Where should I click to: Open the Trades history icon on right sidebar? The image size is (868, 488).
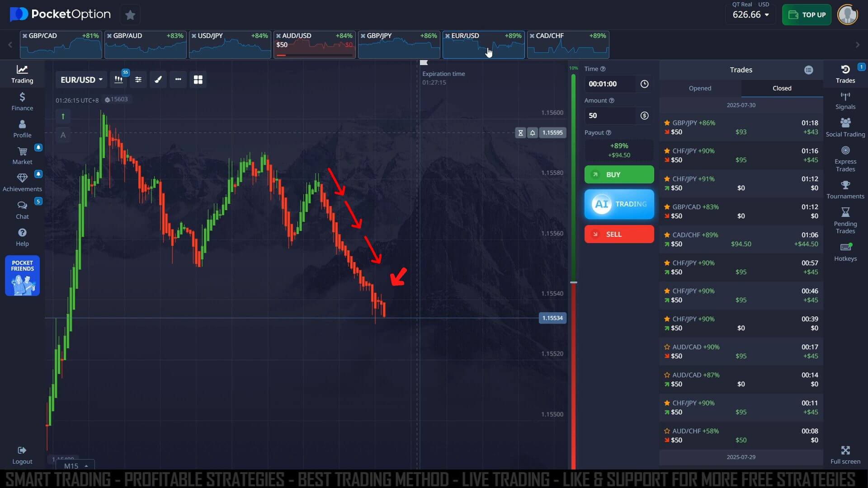(845, 74)
